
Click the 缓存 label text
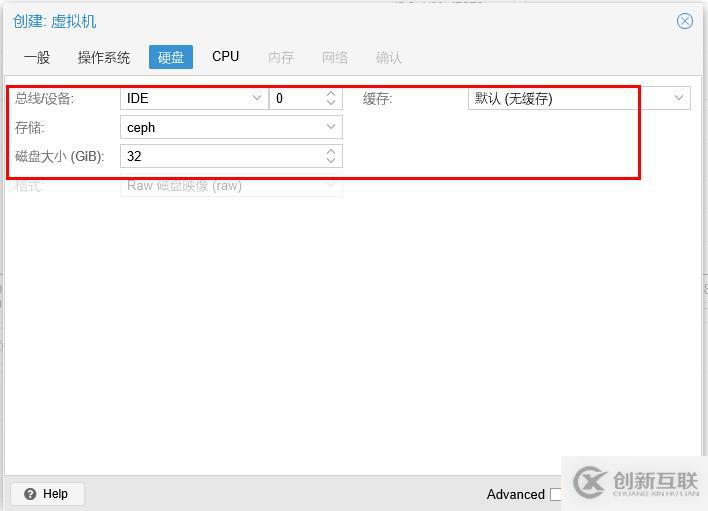377,98
